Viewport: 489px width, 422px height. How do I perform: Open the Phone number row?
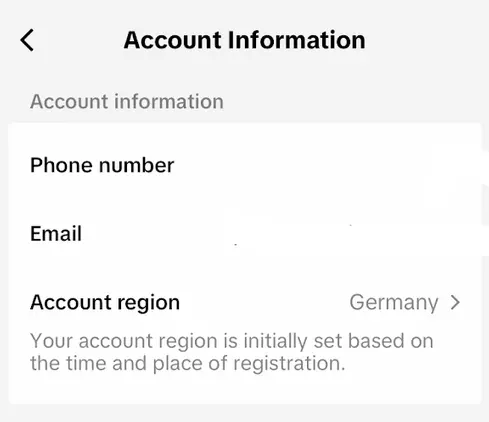pyautogui.click(x=245, y=165)
